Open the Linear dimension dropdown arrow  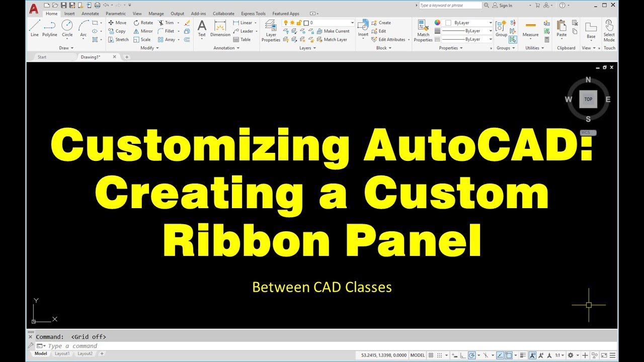point(255,23)
